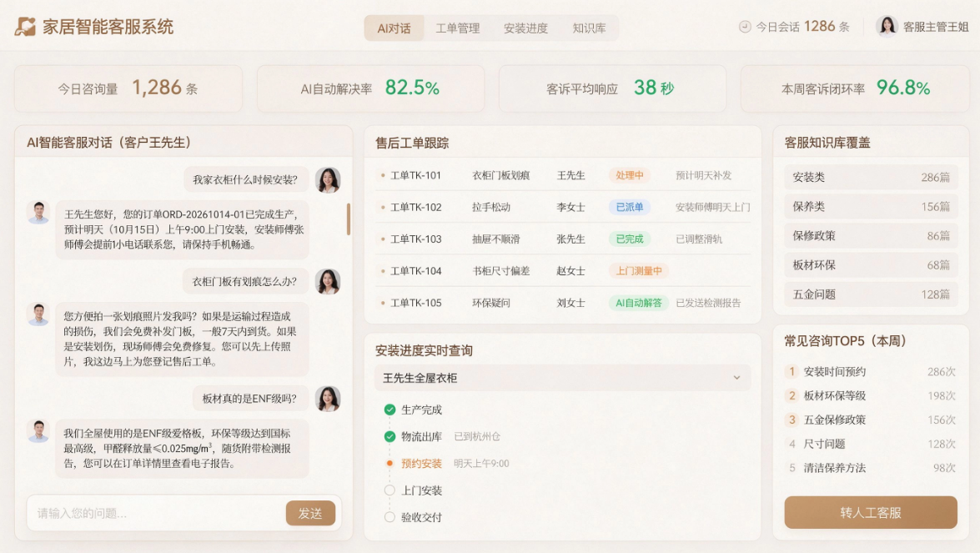Screen dimensions: 980x553
Task: Click the clock icon beside 今日会话
Action: (744, 27)
